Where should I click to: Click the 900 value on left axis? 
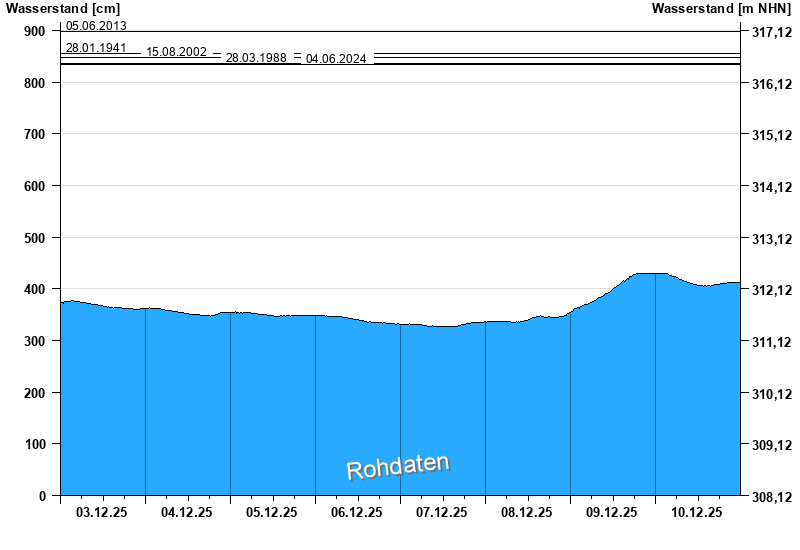pyautogui.click(x=35, y=31)
